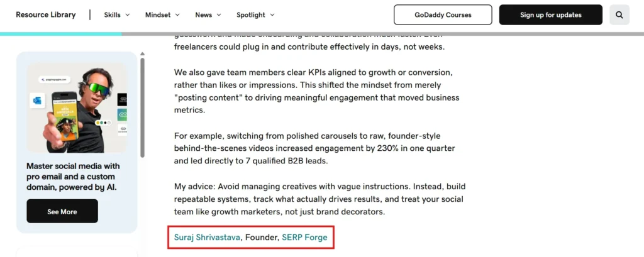Click the color dots on promo image
Screen dimensions: 644x257
click(103, 123)
